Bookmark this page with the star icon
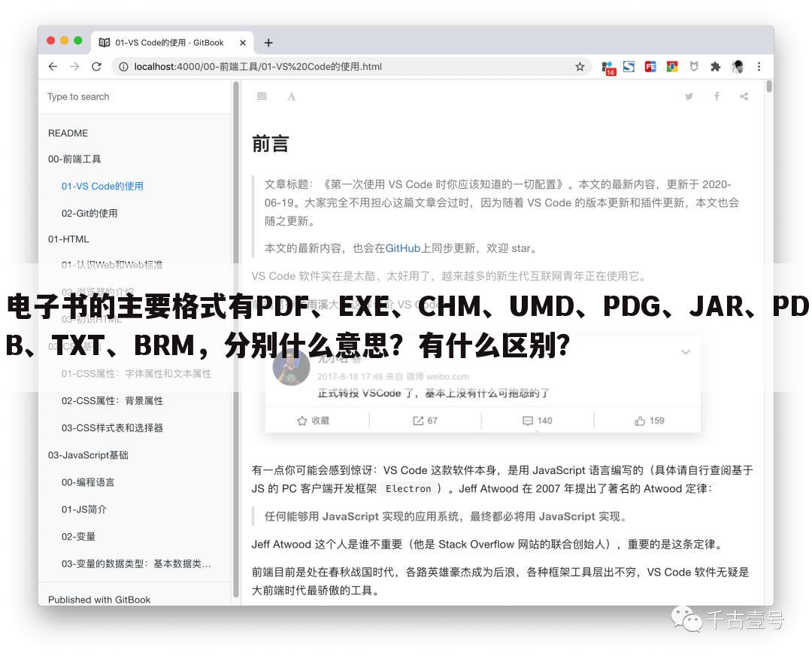This screenshot has width=812, height=656. [x=580, y=66]
